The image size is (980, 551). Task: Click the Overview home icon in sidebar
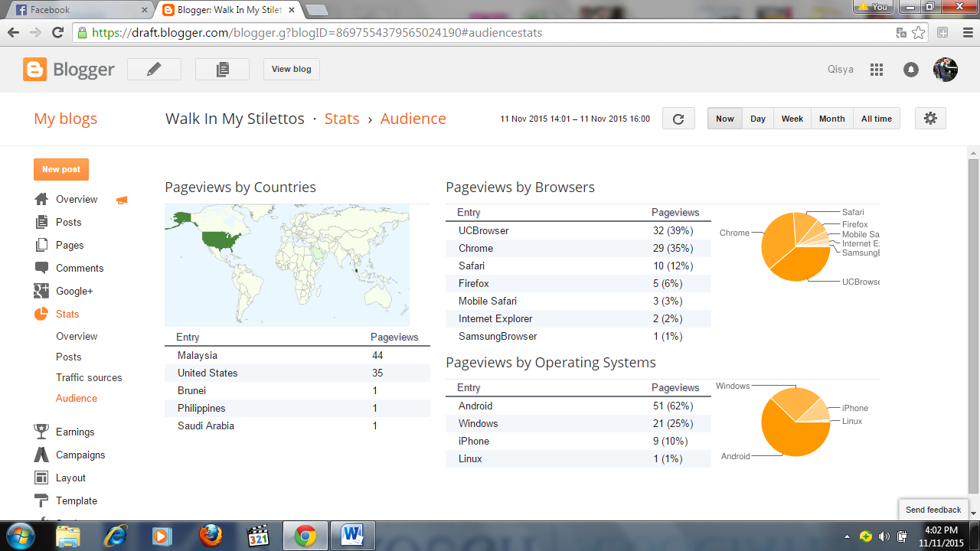[x=41, y=199]
